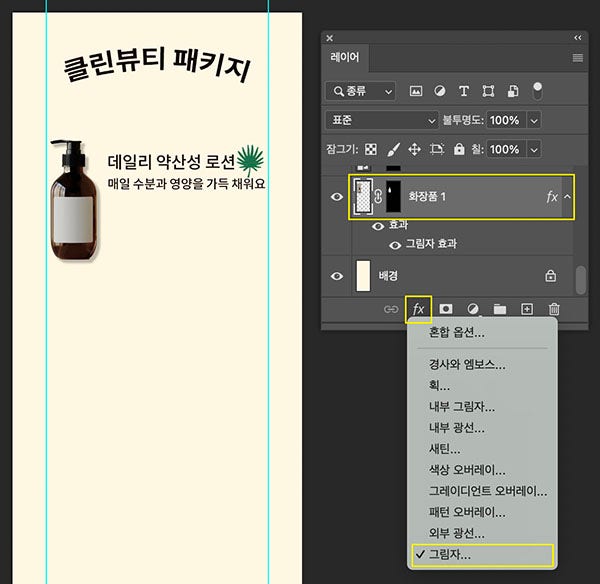The height and width of the screenshot is (584, 600).
Task: Expand the 불투명도 opacity slider arrow
Action: (x=534, y=121)
